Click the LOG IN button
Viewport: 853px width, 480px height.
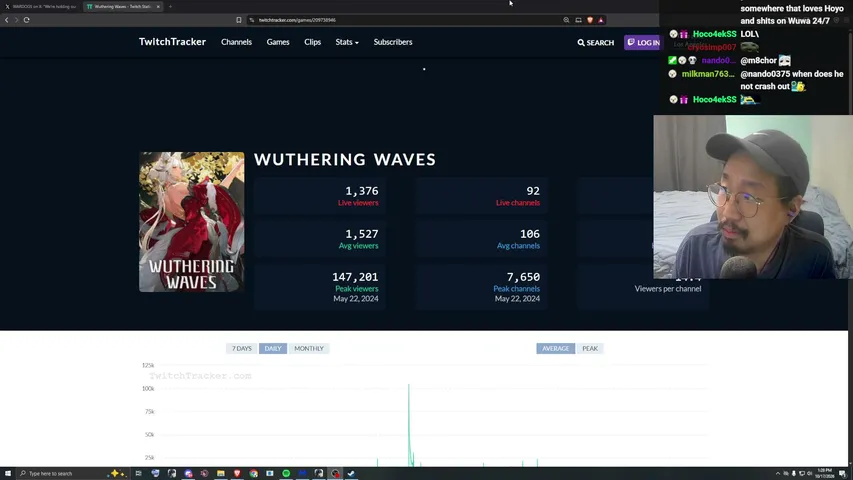click(x=642, y=42)
